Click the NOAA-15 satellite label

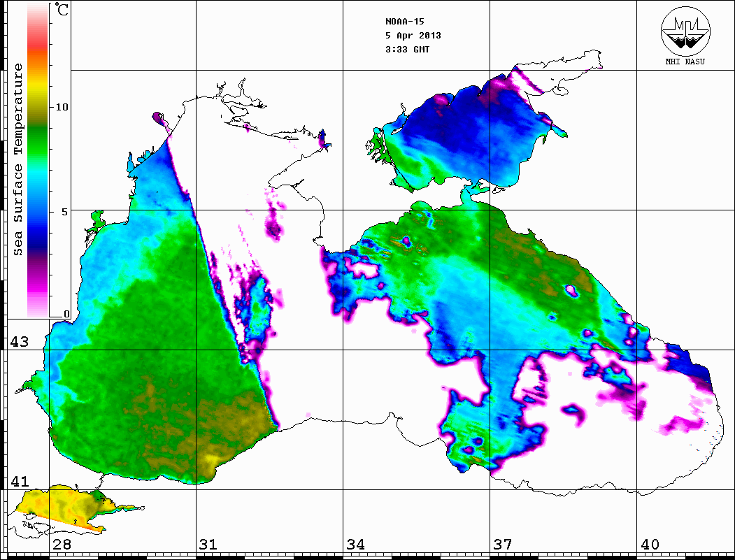point(405,21)
